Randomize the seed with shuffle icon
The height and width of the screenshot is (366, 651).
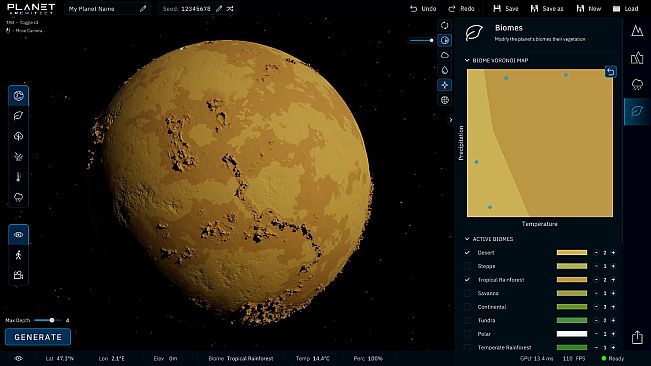[230, 9]
